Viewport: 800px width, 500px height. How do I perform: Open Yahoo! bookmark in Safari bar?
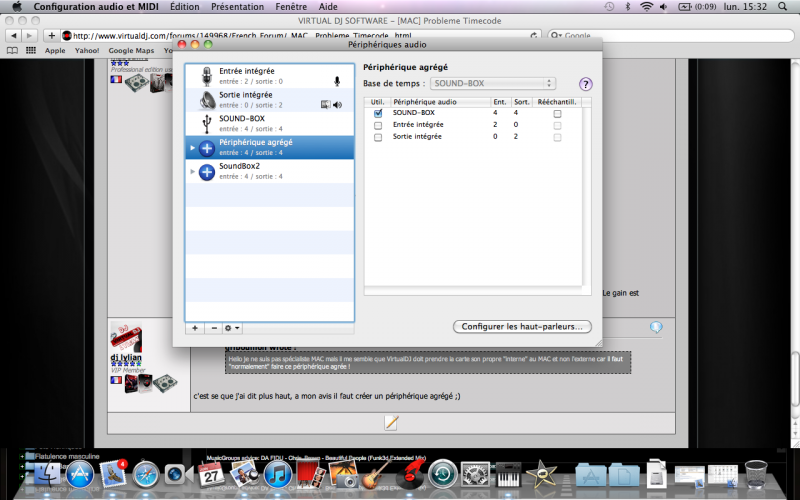coord(87,51)
